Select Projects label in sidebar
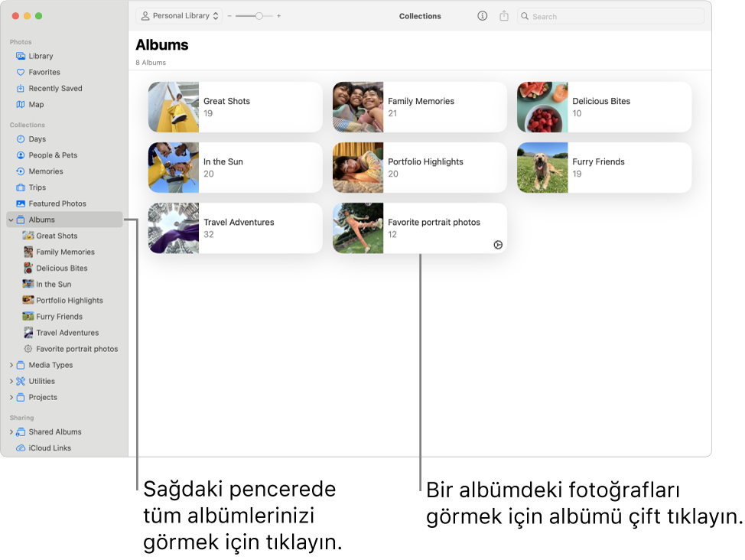The width and height of the screenshot is (745, 560). coord(43,397)
